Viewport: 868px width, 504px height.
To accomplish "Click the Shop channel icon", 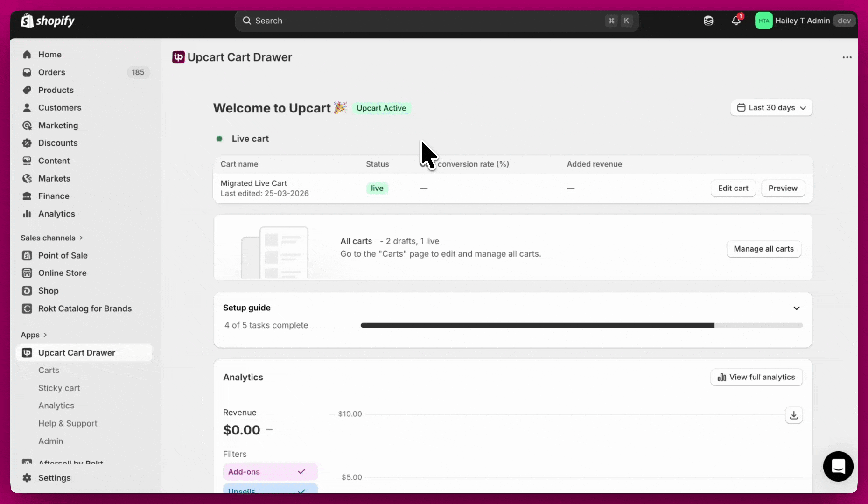I will [x=27, y=291].
